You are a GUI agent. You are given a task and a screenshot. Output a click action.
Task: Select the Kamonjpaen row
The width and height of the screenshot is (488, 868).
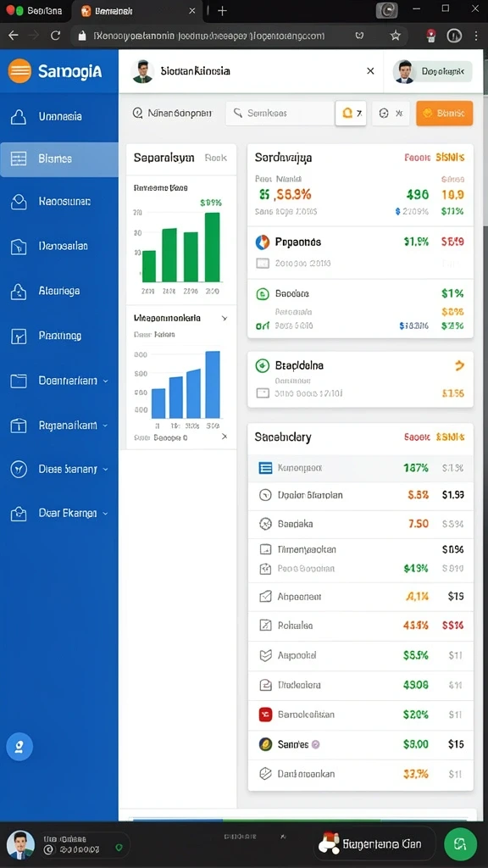pos(360,468)
